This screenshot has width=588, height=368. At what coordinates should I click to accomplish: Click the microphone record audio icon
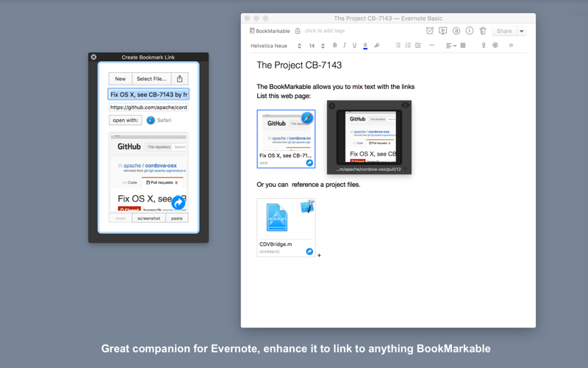[484, 46]
